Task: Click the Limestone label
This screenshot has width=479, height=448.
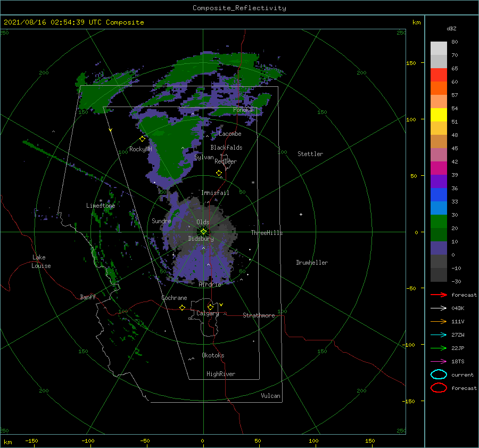Action: [x=101, y=206]
